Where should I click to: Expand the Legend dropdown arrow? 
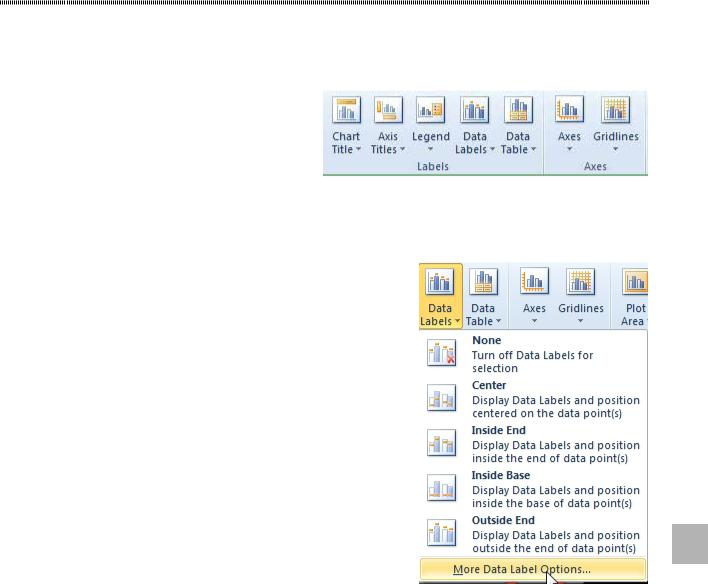tap(430, 149)
